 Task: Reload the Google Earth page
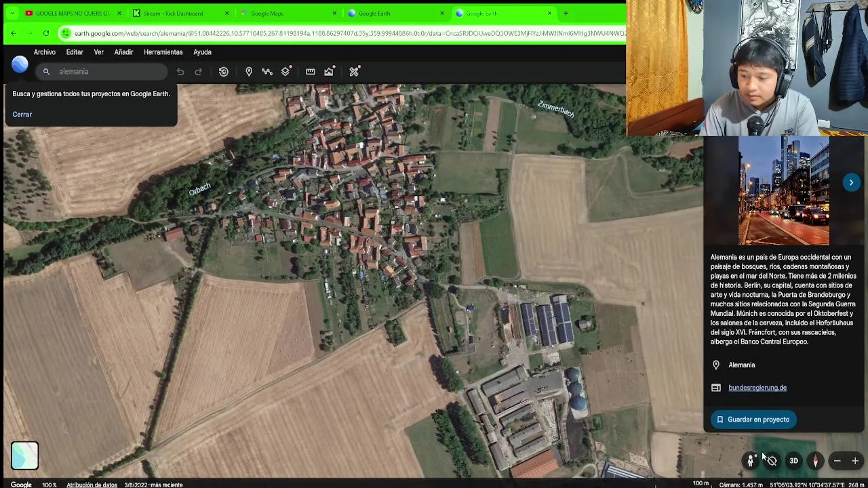click(x=45, y=33)
